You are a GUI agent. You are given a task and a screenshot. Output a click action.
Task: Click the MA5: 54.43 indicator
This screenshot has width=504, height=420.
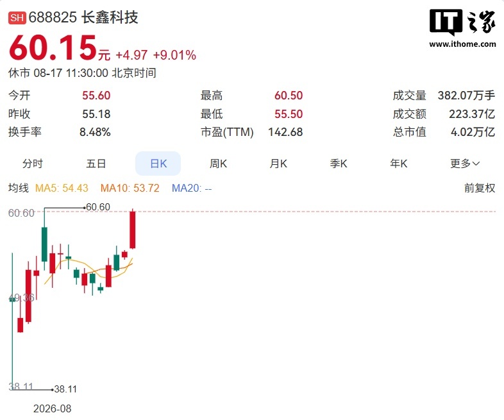pos(62,188)
